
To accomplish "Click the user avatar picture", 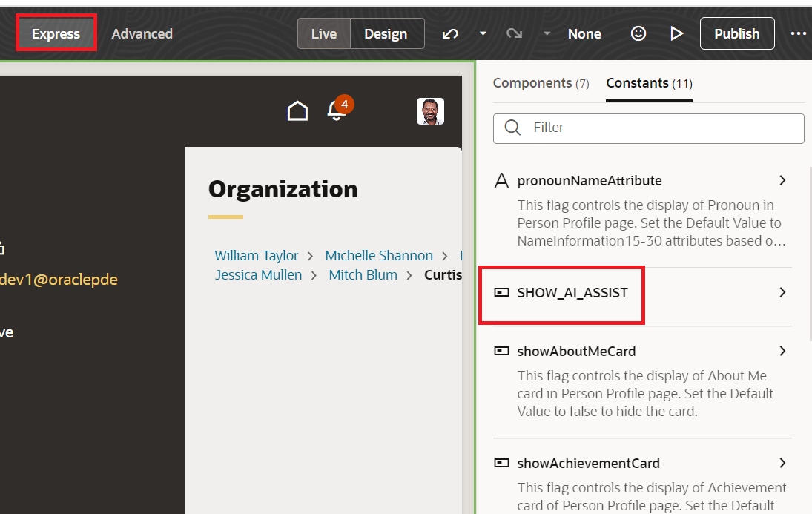I will pos(430,111).
